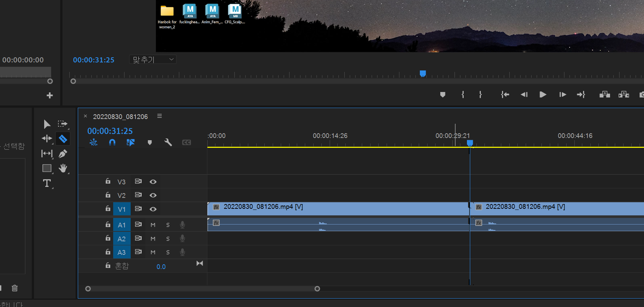644x307 pixels.
Task: Toggle V3 track visibility eye
Action: tap(153, 181)
